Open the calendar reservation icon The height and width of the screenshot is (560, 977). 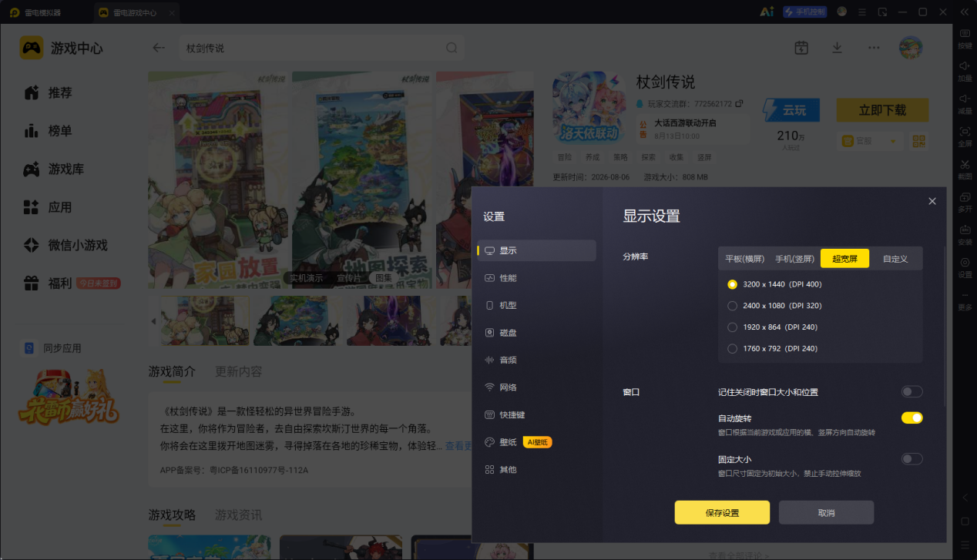coord(801,48)
